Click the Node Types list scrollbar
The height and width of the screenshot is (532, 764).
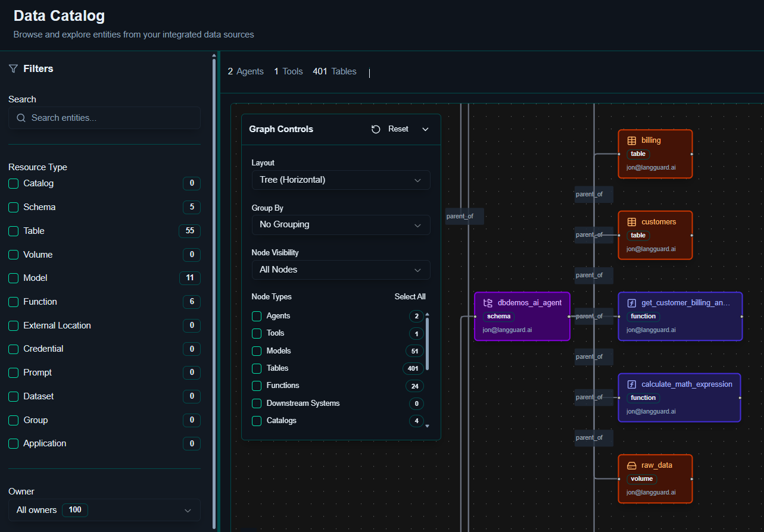click(427, 344)
